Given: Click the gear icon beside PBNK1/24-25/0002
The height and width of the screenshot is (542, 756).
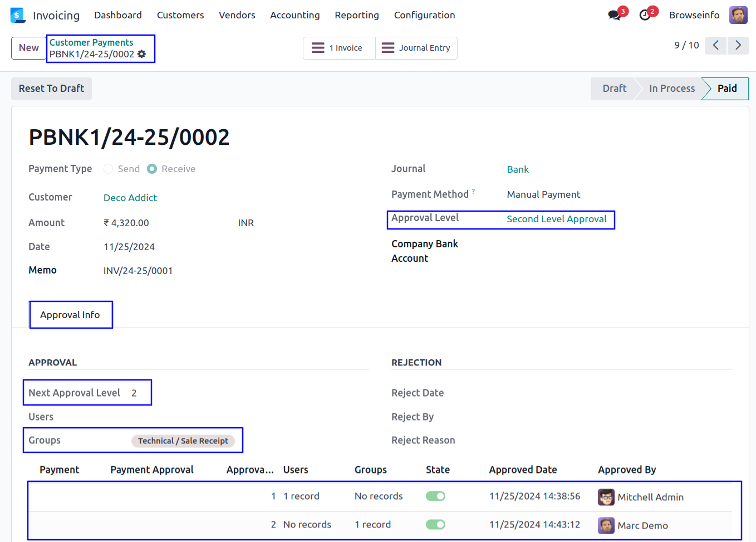Looking at the screenshot, I should tap(142, 54).
